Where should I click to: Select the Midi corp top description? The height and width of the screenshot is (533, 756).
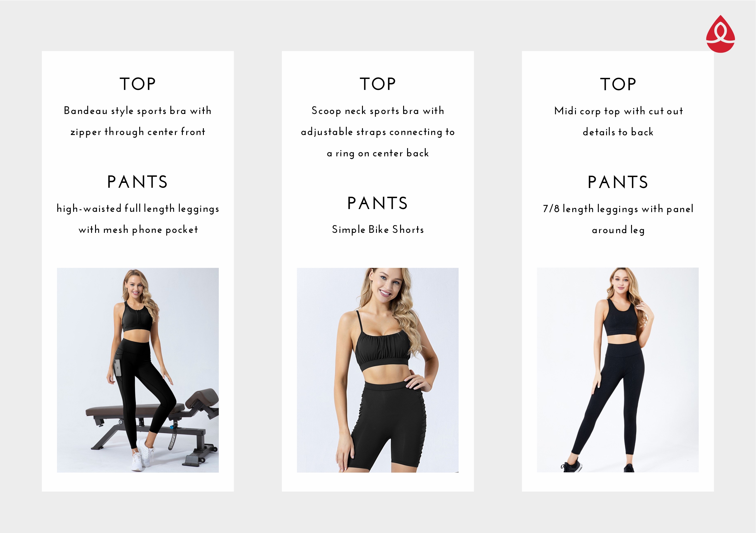click(x=618, y=122)
